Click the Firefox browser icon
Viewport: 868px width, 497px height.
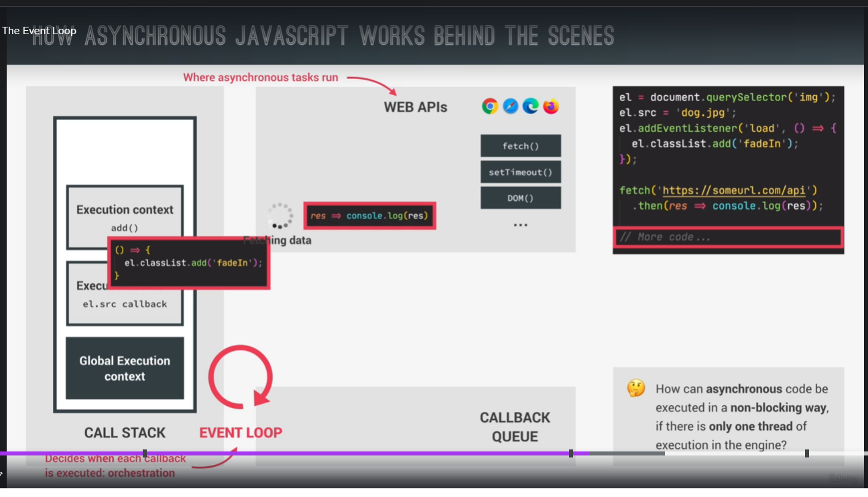pos(551,106)
